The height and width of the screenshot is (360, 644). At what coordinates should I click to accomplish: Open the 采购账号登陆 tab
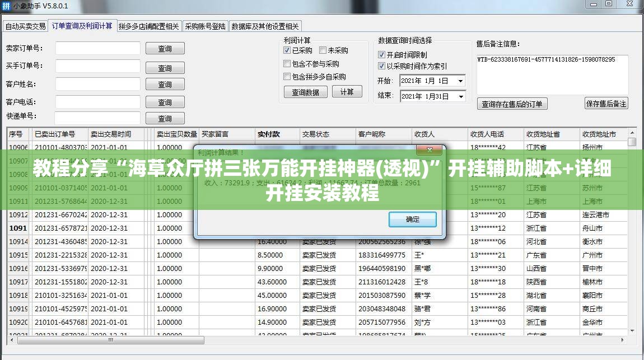(205, 26)
